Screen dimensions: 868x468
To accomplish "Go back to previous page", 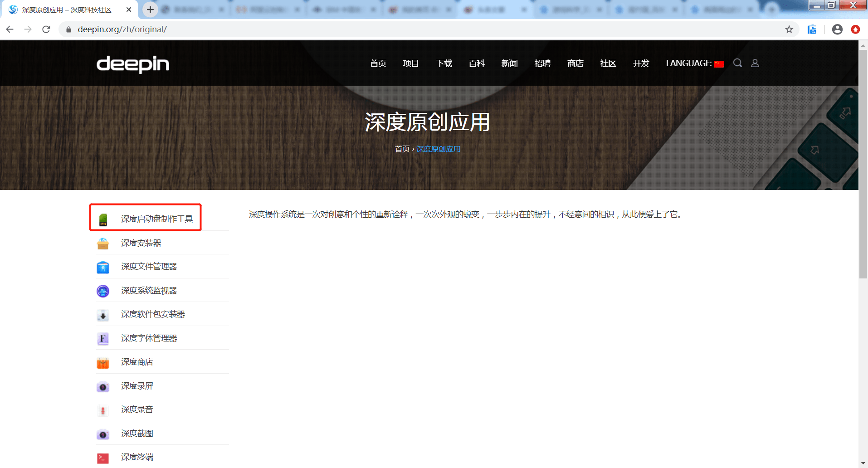I will click(x=10, y=29).
